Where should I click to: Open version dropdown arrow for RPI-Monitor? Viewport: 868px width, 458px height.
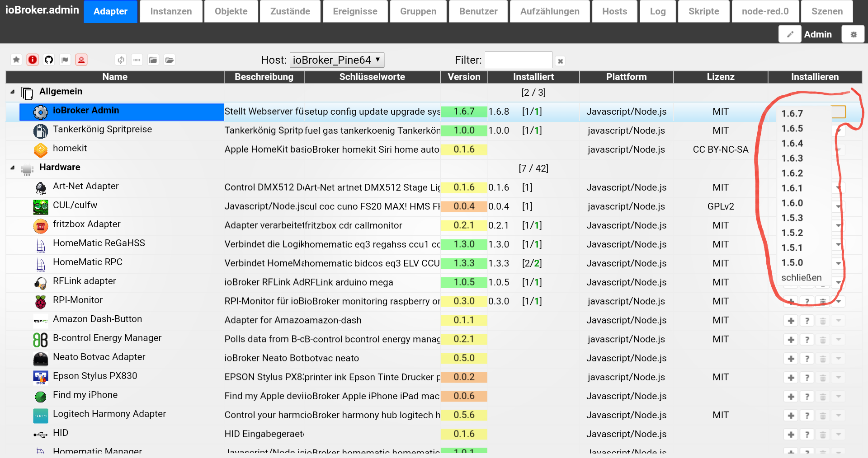tap(839, 301)
